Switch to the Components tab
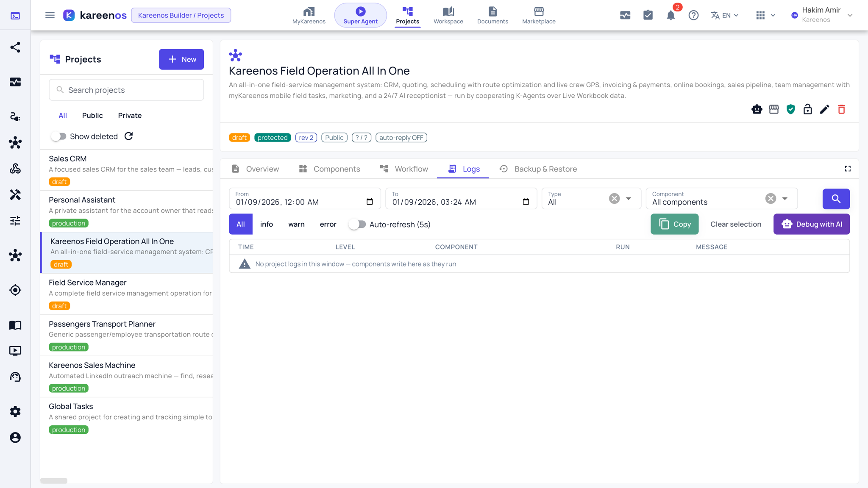 pos(329,169)
